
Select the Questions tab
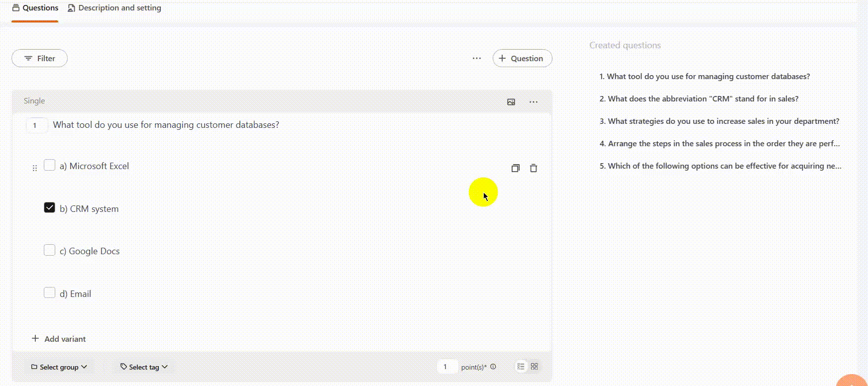pyautogui.click(x=35, y=8)
